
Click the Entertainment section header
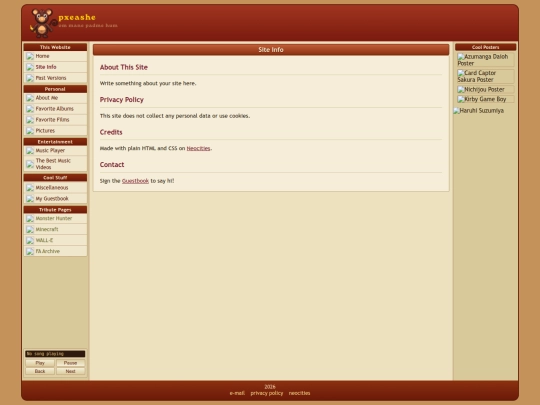click(55, 142)
